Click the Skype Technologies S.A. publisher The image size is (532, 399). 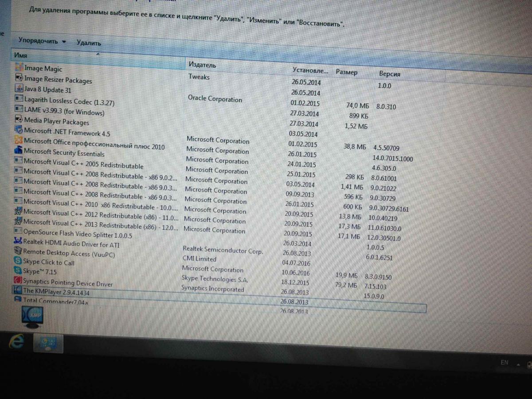pyautogui.click(x=215, y=279)
